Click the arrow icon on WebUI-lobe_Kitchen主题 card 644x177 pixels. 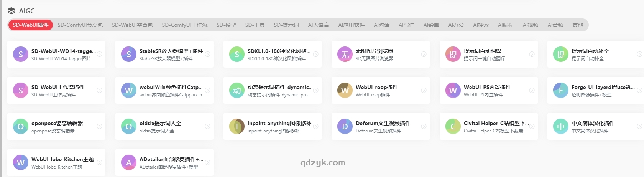100,162
